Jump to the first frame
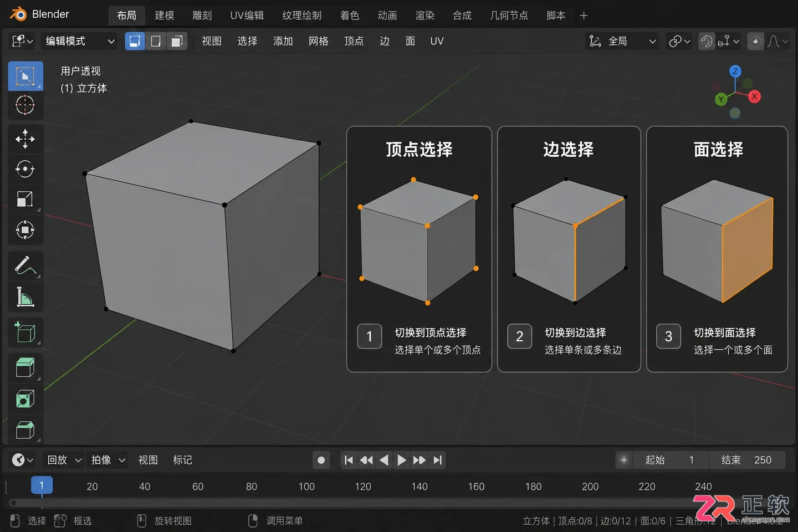Image resolution: width=798 pixels, height=532 pixels. pos(349,460)
